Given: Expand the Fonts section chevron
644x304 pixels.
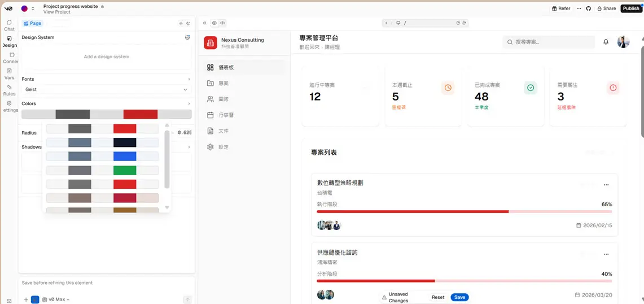Looking at the screenshot, I should point(189,79).
